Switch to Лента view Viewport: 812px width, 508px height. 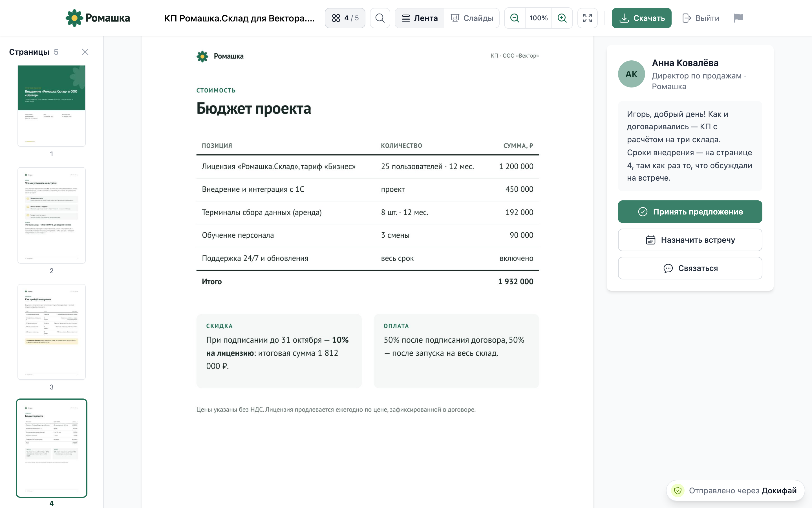tap(420, 18)
